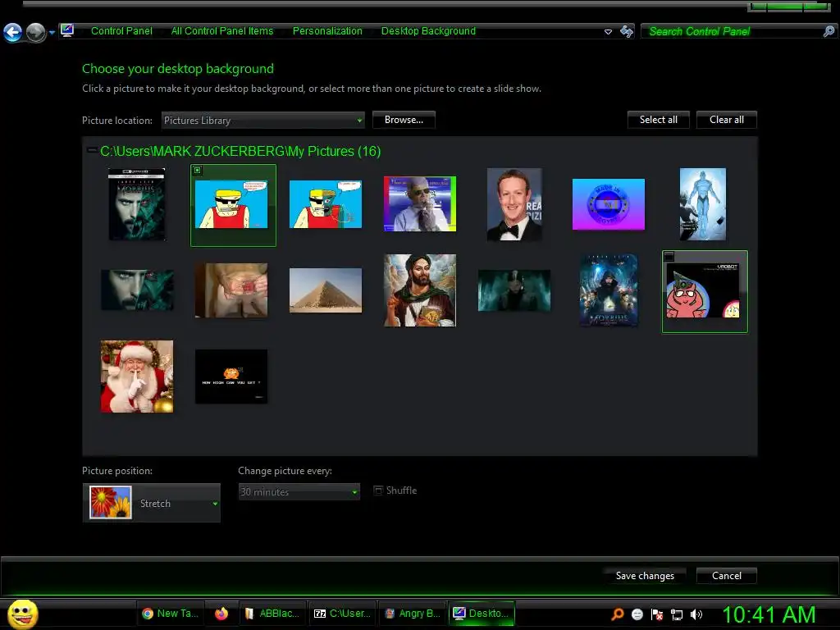
Task: Switch to ABBlac... taskbar window
Action: pos(272,614)
